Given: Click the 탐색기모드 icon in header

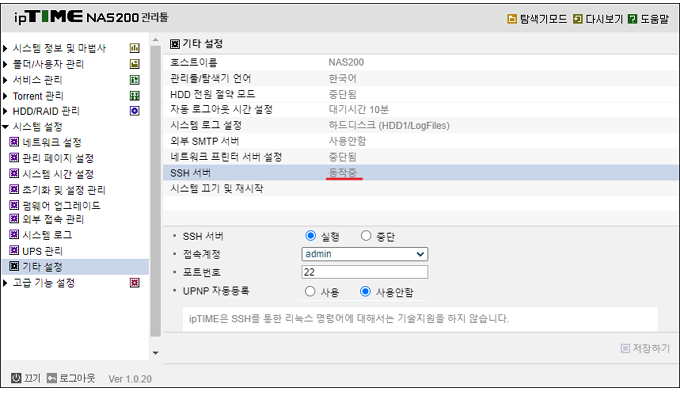Looking at the screenshot, I should click(x=512, y=19).
